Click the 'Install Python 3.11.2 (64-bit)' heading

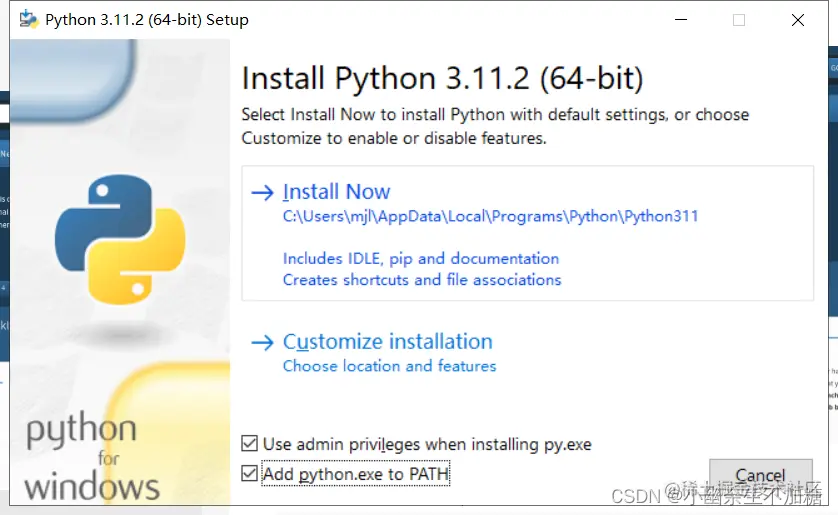(x=442, y=79)
